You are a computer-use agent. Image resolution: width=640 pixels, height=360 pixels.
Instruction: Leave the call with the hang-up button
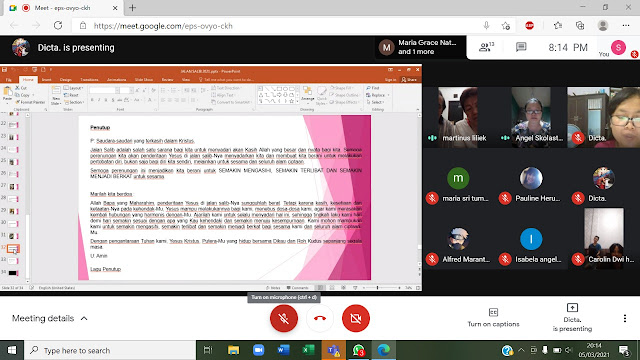[x=320, y=318]
